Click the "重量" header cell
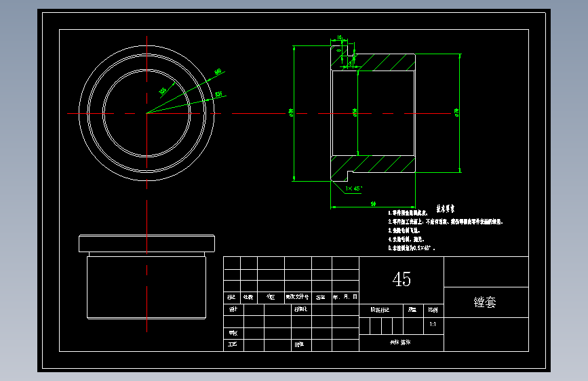 coord(412,310)
